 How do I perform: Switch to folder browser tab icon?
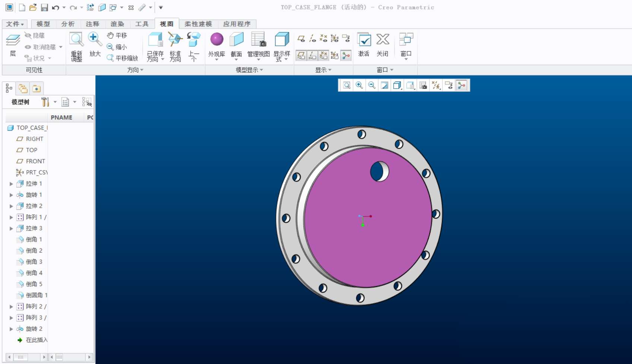coord(23,88)
